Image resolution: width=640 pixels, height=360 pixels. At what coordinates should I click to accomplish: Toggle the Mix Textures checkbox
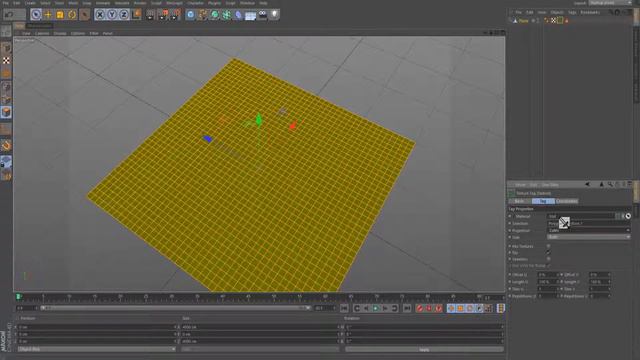point(548,246)
